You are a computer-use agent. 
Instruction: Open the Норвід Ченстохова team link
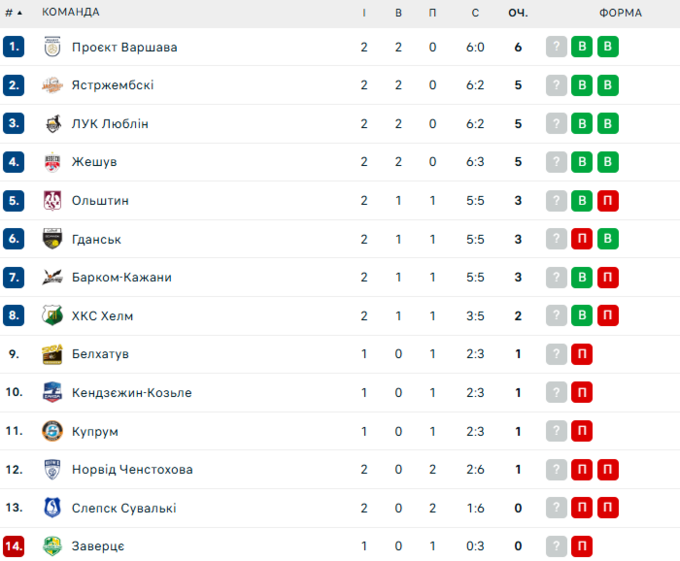click(x=132, y=470)
